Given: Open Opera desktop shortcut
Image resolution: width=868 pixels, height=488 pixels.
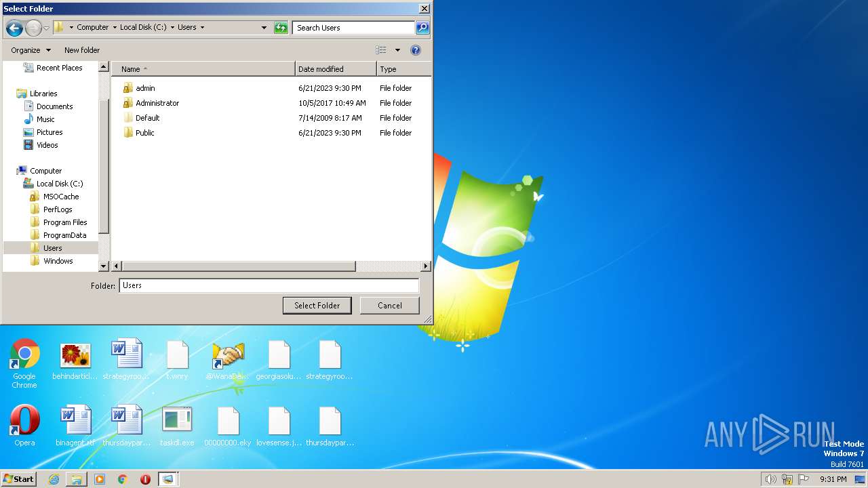Looking at the screenshot, I should (24, 426).
